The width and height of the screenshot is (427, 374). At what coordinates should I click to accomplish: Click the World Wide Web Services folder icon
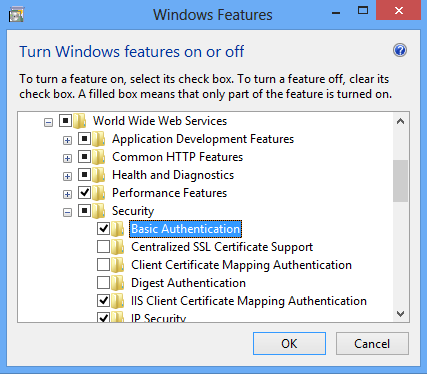80,121
